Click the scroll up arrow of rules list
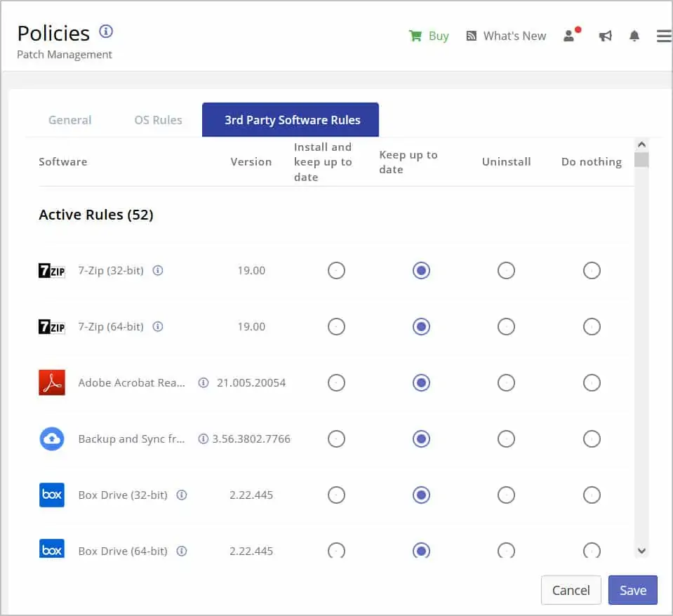 point(641,145)
